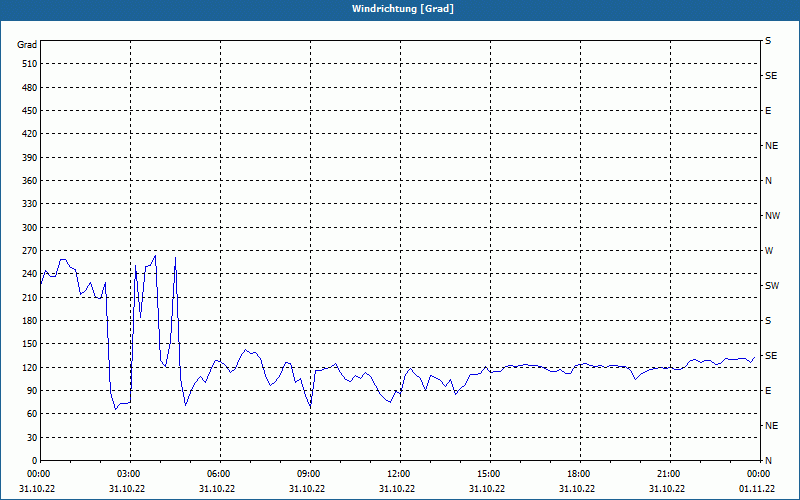Select the 31.10.22 date under 09:00

coord(307,489)
